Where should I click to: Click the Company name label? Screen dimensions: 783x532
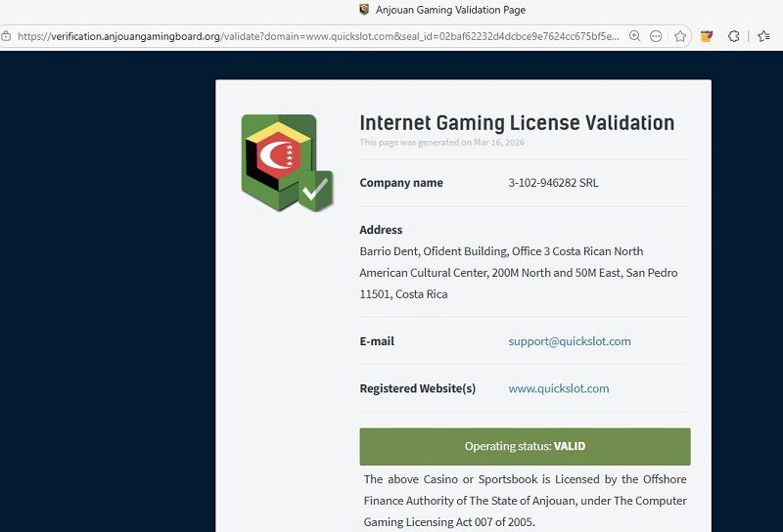click(401, 183)
